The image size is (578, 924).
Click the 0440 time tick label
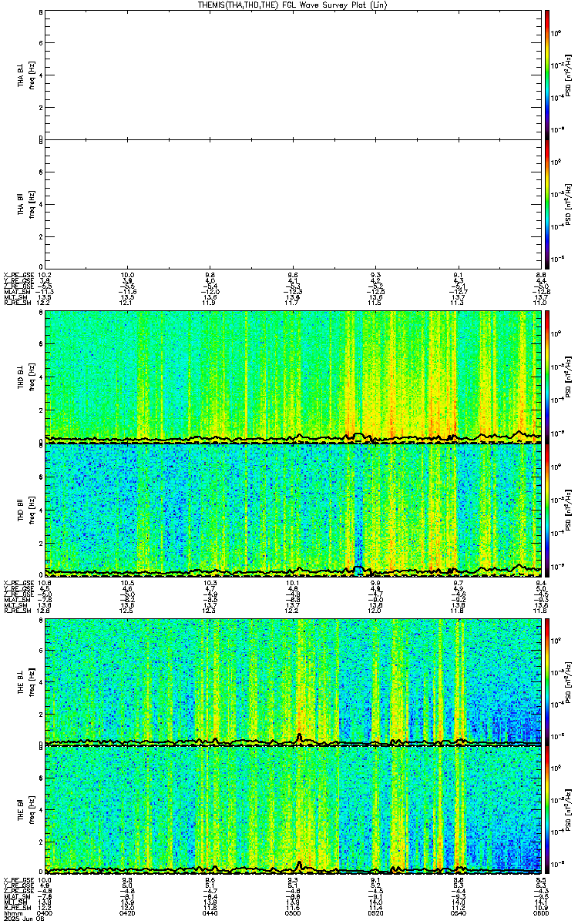pyautogui.click(x=210, y=914)
